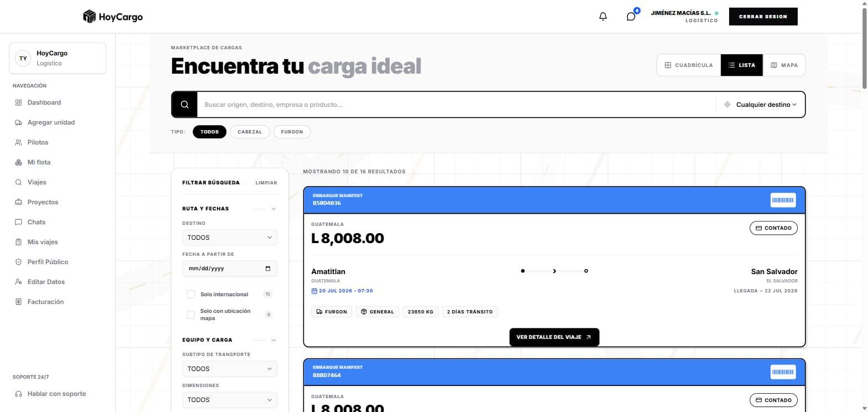Click the L 8,008.00 price on first card
The image size is (868, 412).
(348, 238)
